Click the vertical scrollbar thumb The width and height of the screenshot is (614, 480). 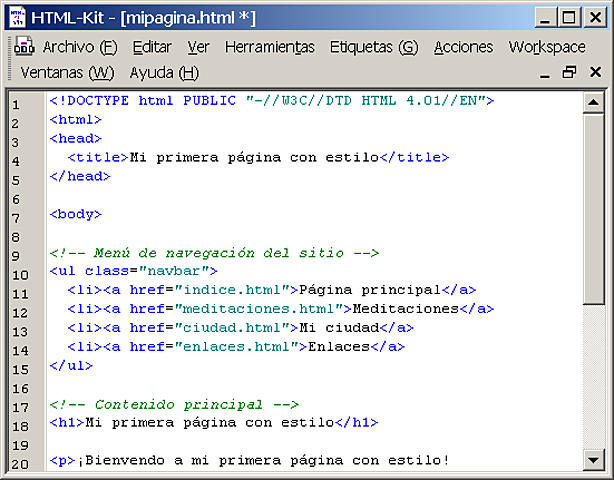coord(593,208)
